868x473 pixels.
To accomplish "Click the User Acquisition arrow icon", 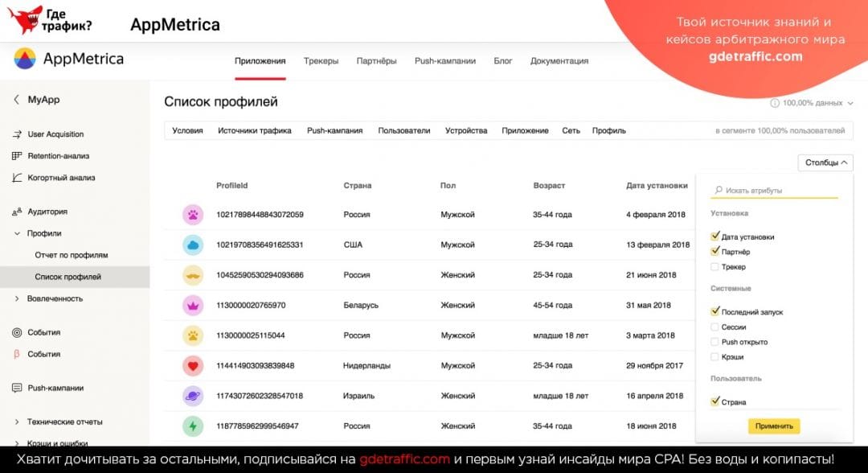I will click(x=17, y=134).
